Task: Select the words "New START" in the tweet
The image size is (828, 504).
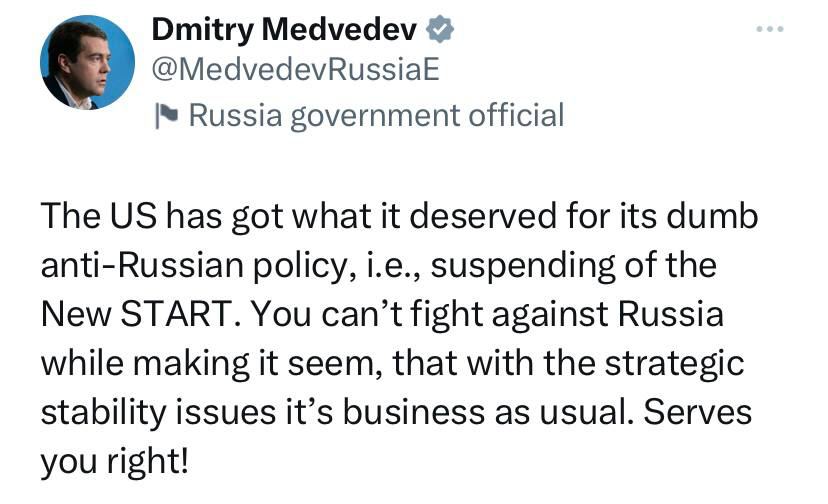Action: (x=136, y=314)
